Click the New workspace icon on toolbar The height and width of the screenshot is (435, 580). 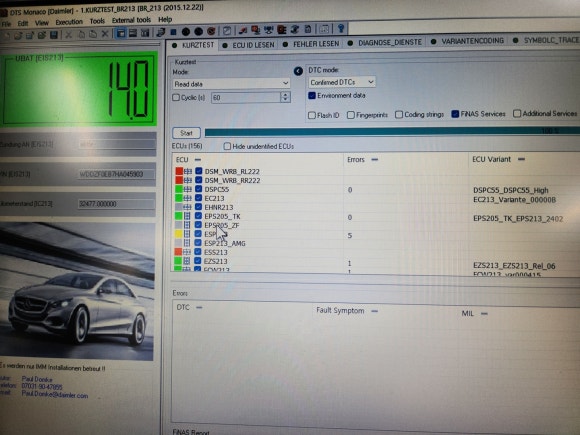[7, 36]
